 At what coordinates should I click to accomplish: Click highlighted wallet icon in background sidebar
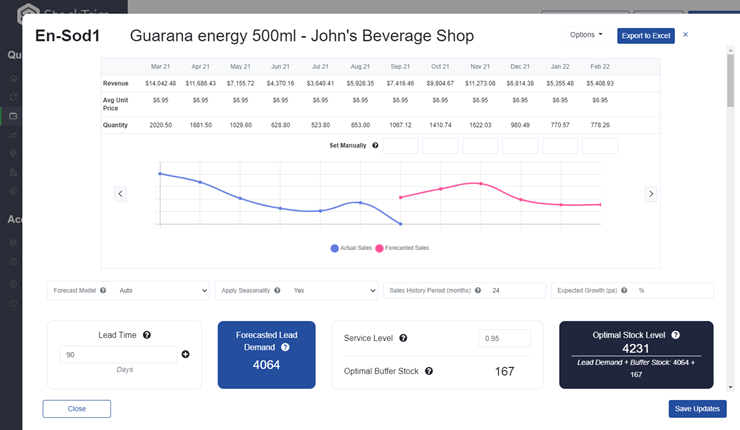[13, 116]
